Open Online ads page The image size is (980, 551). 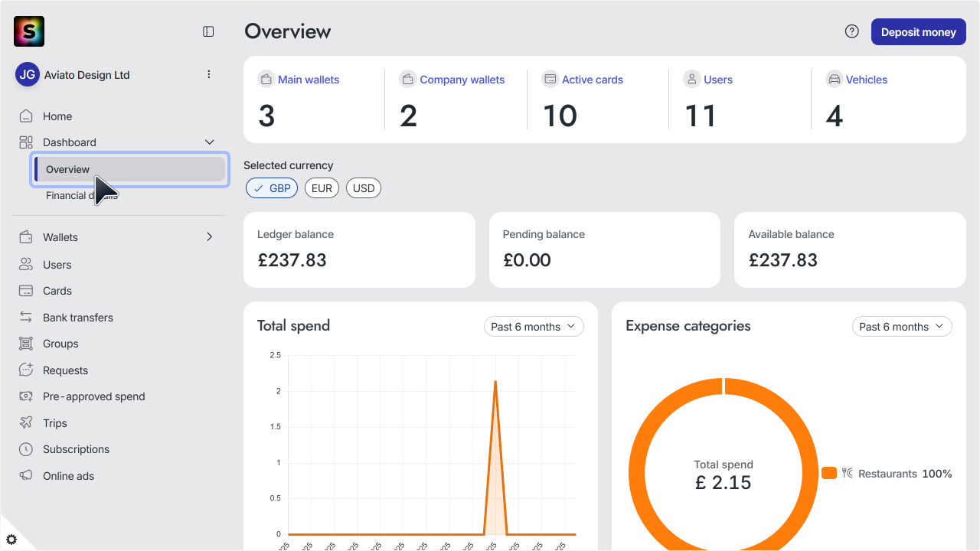click(68, 476)
